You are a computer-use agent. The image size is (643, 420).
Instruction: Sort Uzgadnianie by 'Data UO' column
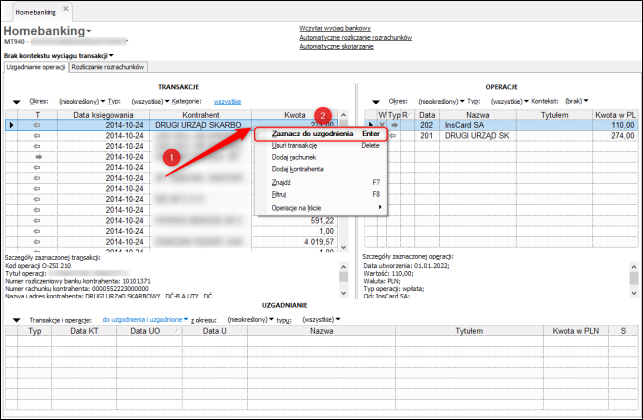pyautogui.click(x=149, y=331)
